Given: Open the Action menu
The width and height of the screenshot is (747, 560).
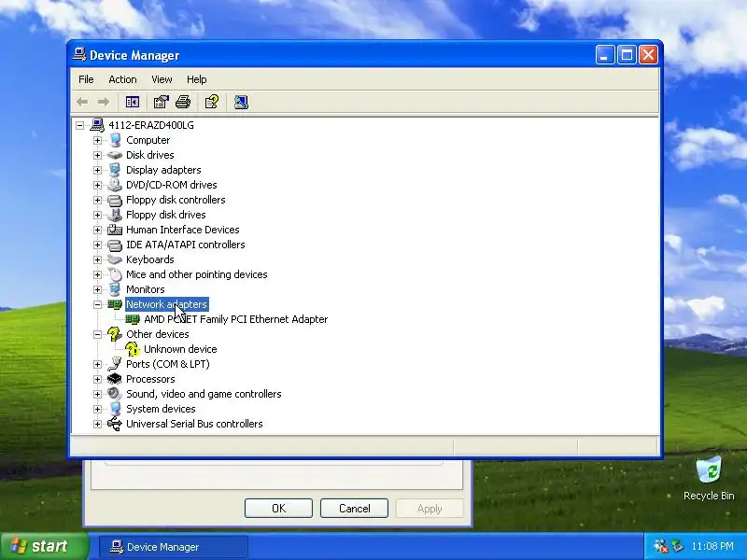Looking at the screenshot, I should click(122, 79).
